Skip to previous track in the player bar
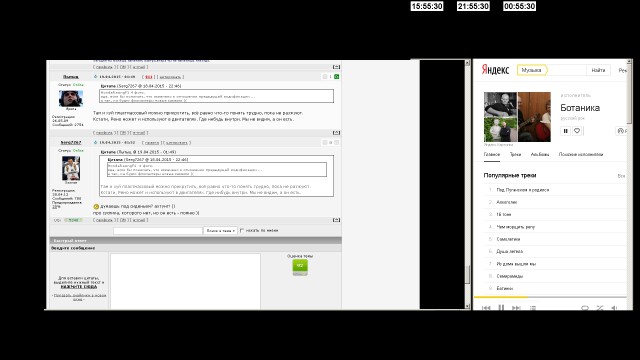Viewport: 640px width, 360px height. click(x=486, y=308)
